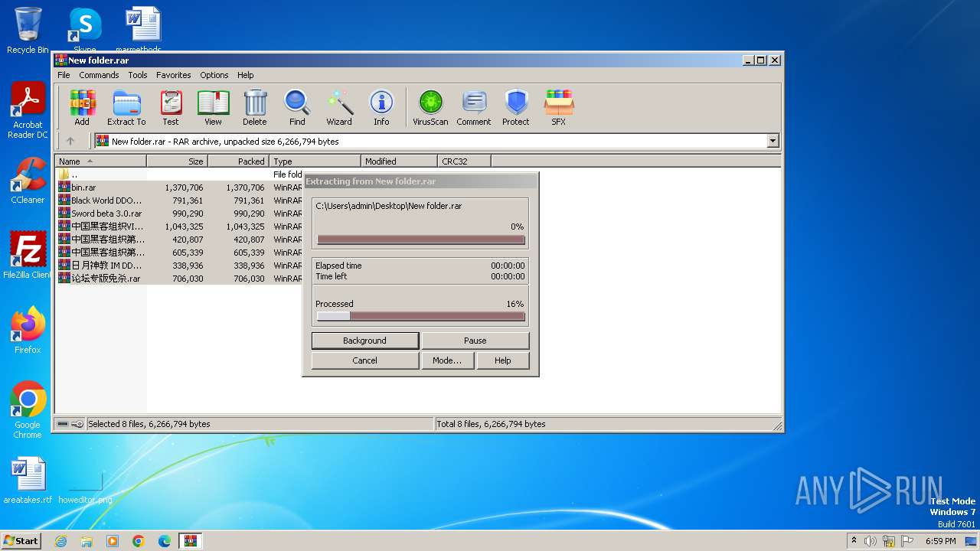Click the Protect shield icon
Screen dimensions: 980x551
(516, 107)
